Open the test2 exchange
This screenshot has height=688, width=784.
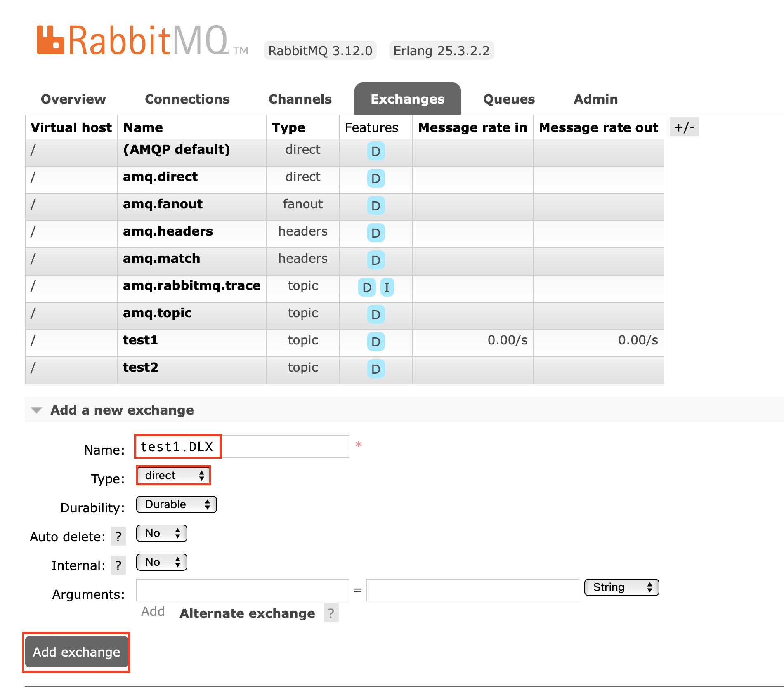tap(141, 367)
